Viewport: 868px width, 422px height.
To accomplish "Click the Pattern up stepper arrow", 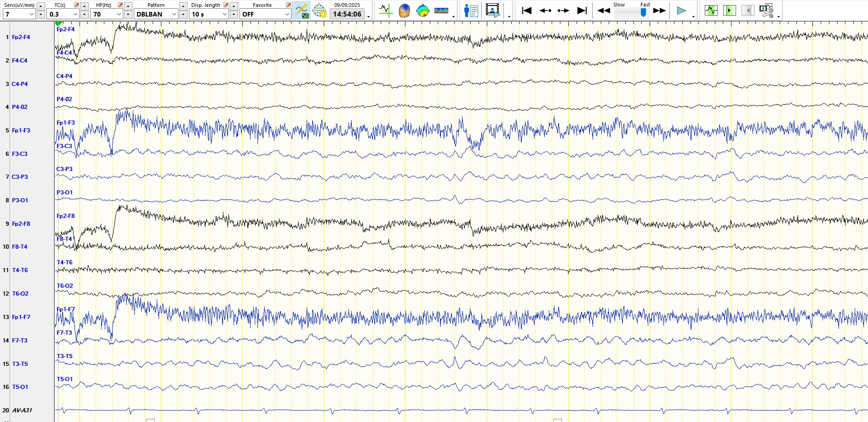I will coord(183,6).
